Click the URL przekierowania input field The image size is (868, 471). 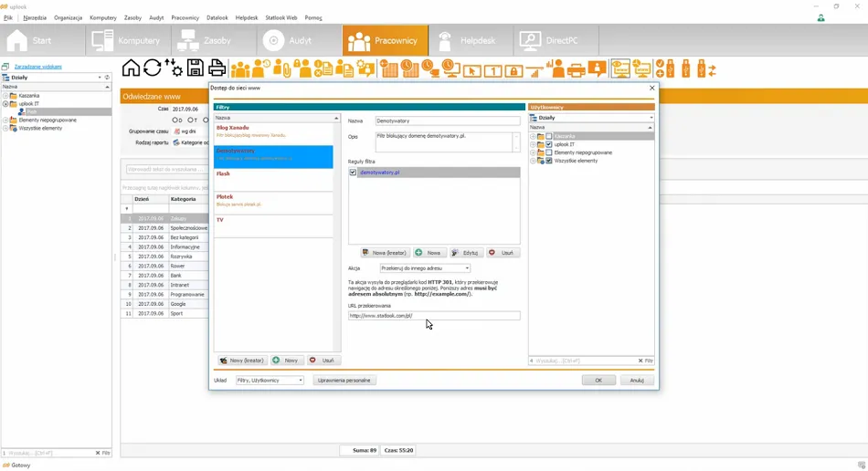434,316
